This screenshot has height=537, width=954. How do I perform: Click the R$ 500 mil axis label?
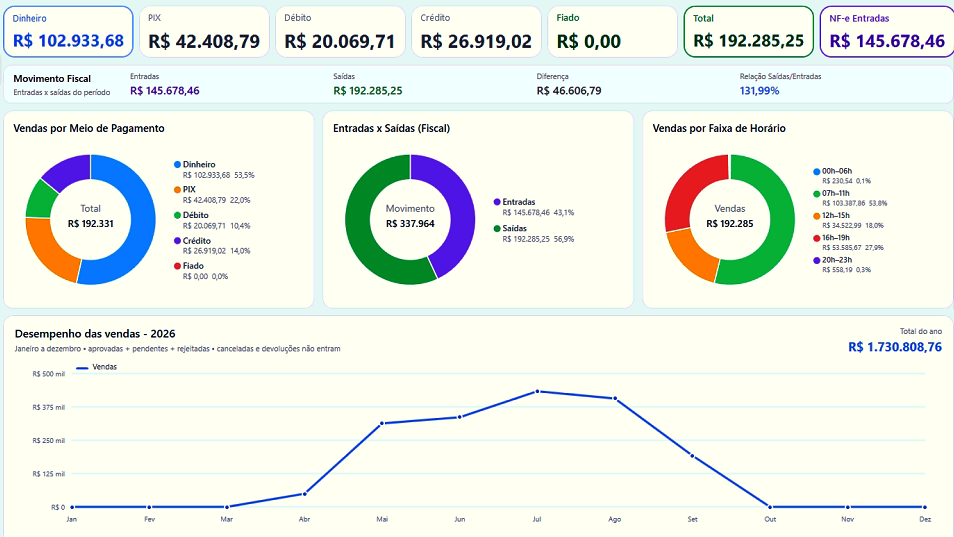pyautogui.click(x=49, y=374)
